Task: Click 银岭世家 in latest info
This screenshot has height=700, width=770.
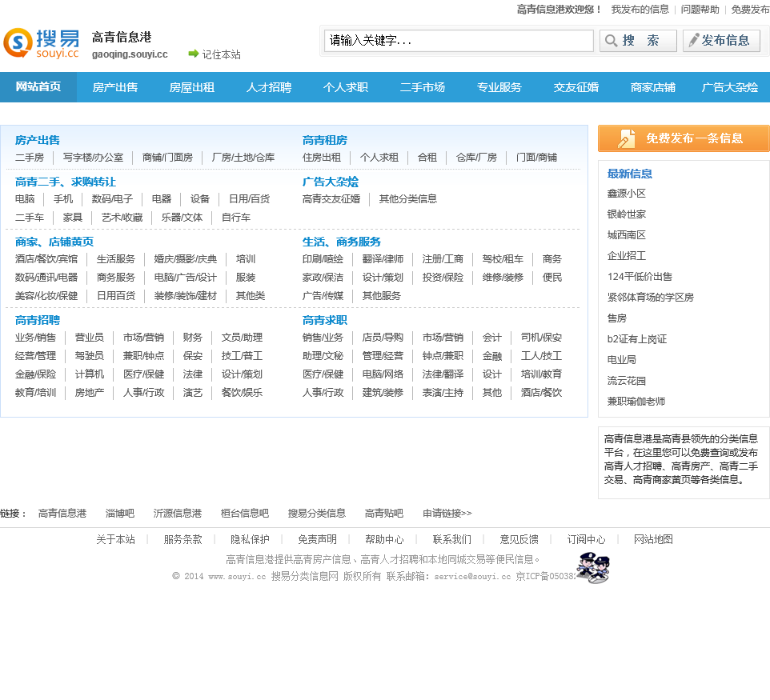Action: 627,214
